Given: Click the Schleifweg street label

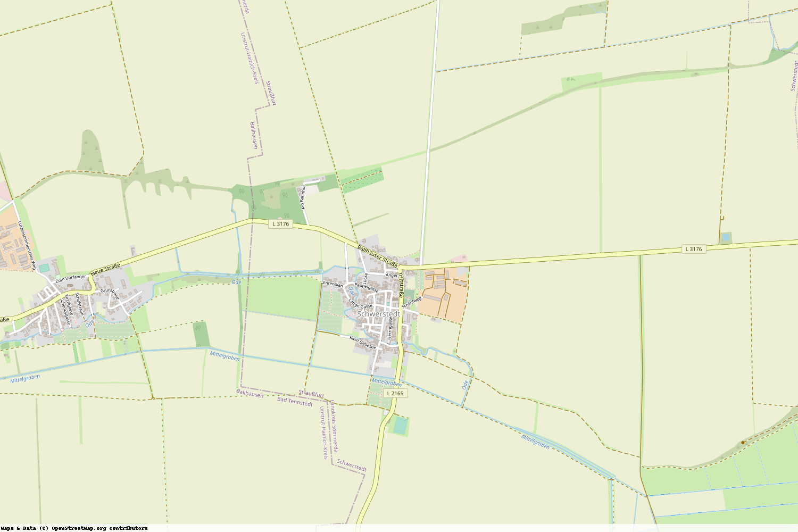Looking at the screenshot, I should point(412,302).
